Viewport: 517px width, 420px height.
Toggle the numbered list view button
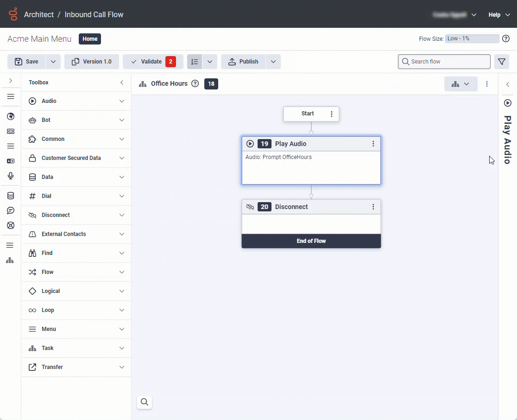[195, 62]
